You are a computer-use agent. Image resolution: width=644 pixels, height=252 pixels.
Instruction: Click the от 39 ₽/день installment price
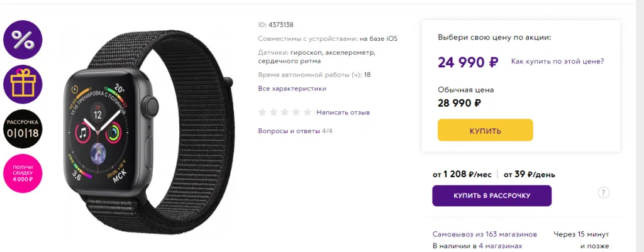(x=528, y=174)
